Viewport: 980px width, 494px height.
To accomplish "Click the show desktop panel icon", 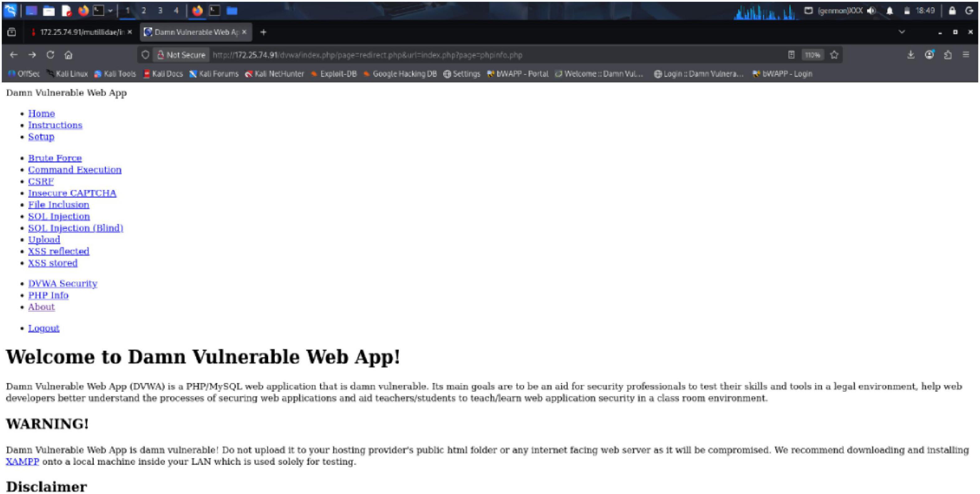I will [x=31, y=11].
